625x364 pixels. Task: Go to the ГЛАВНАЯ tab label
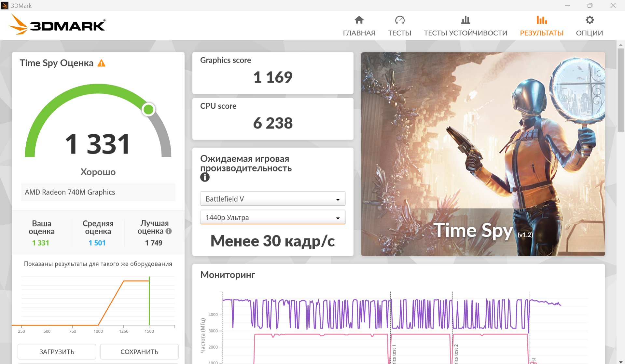(359, 33)
